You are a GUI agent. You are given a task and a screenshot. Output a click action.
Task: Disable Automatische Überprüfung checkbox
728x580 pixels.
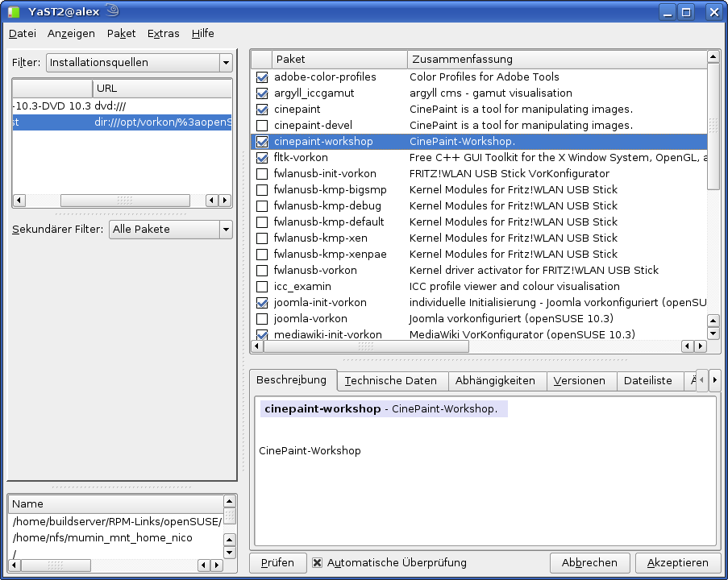(x=318, y=563)
